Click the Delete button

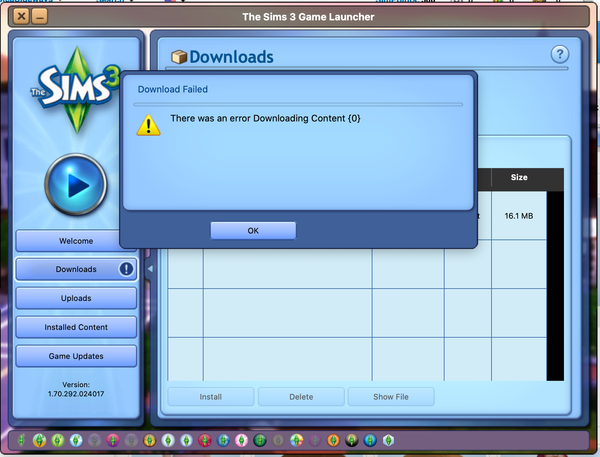tap(301, 397)
